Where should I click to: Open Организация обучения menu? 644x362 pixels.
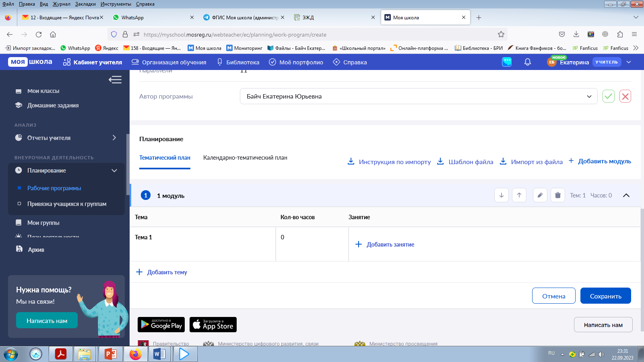[169, 62]
